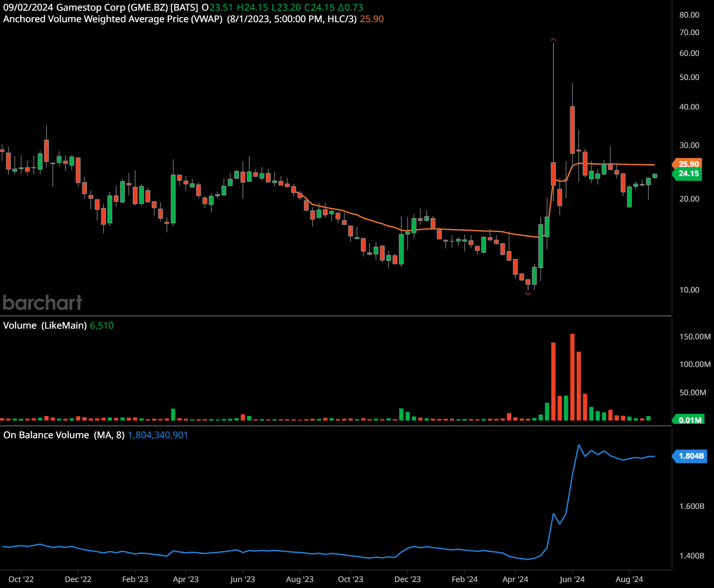714x588 pixels.
Task: Click the 60.00 price axis label
Action: click(689, 53)
